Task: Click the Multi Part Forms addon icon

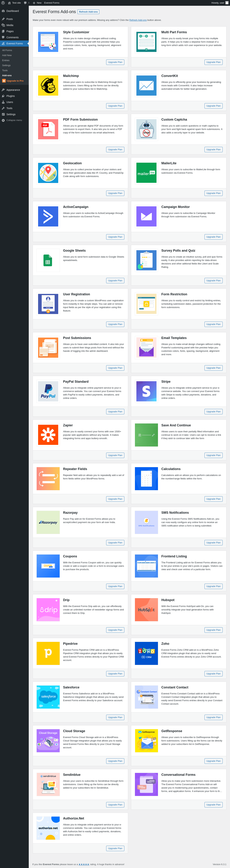Action: coord(146,42)
